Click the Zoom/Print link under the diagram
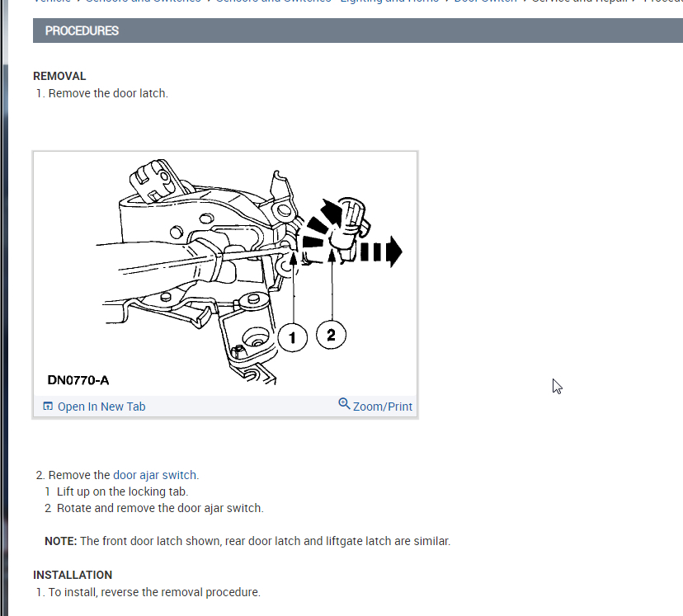This screenshot has height=616, width=683. pos(375,405)
